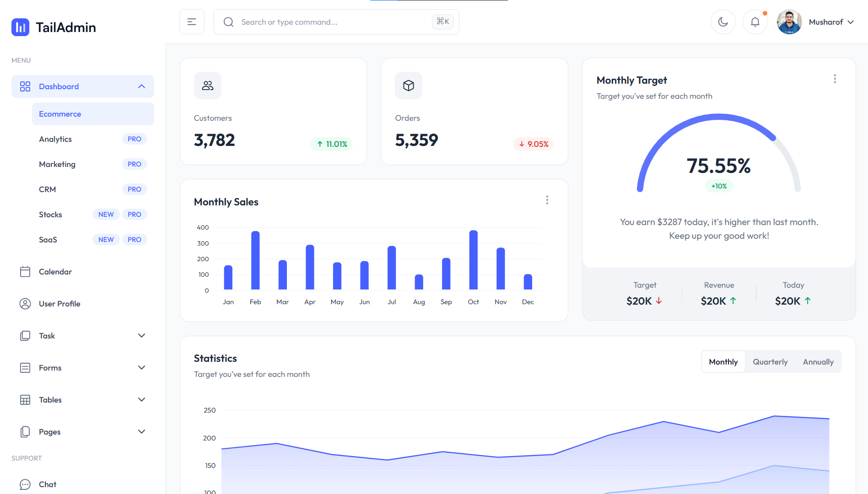
Task: Open the Stocks submenu item
Action: tap(93, 215)
